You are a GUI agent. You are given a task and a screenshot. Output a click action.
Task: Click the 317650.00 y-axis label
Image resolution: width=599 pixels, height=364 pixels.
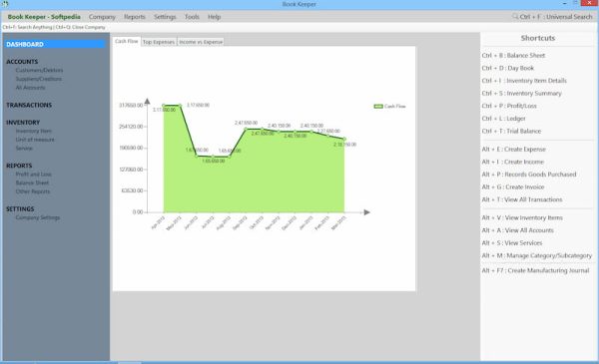click(x=131, y=105)
